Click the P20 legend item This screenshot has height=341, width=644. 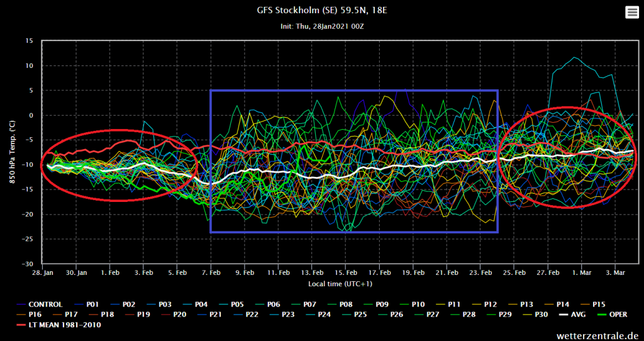point(174,315)
